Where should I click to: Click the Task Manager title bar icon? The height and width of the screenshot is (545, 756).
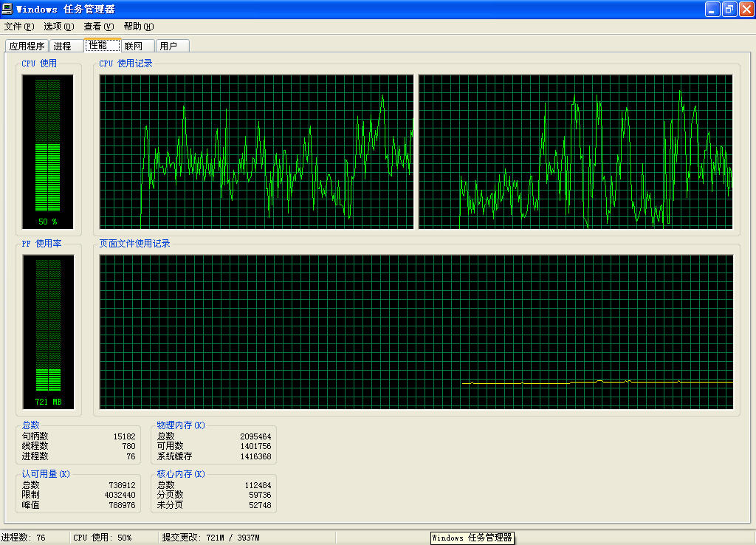tap(8, 9)
